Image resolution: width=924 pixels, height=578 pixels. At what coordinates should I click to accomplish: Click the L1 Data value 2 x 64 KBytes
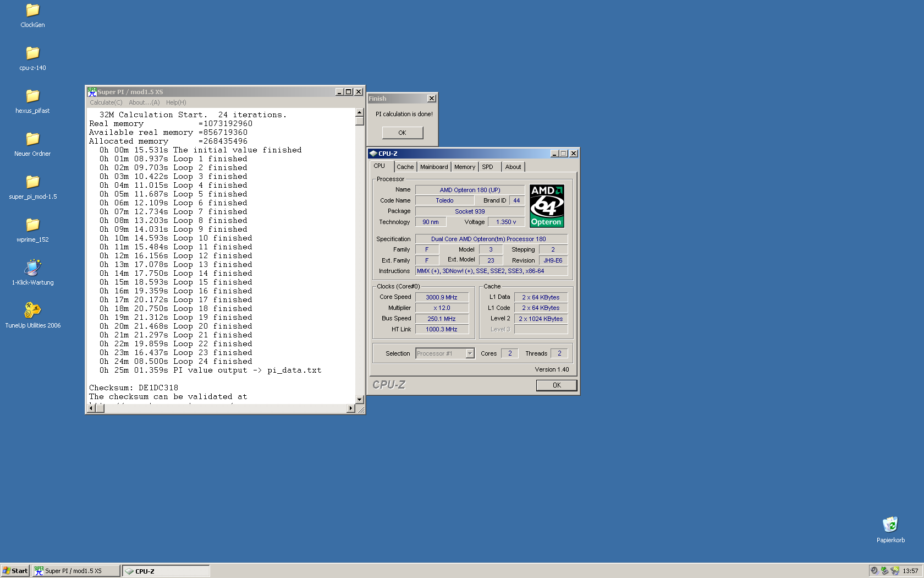click(541, 297)
